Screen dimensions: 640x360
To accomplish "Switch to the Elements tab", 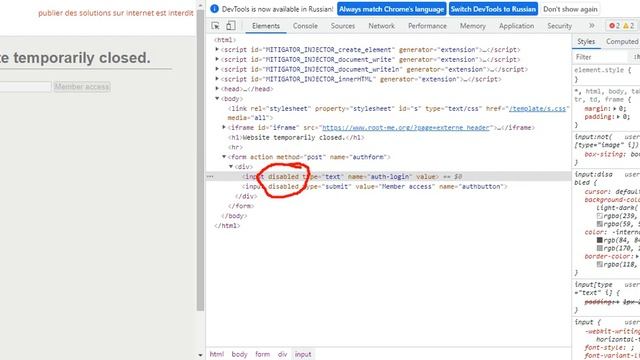I will point(266,26).
